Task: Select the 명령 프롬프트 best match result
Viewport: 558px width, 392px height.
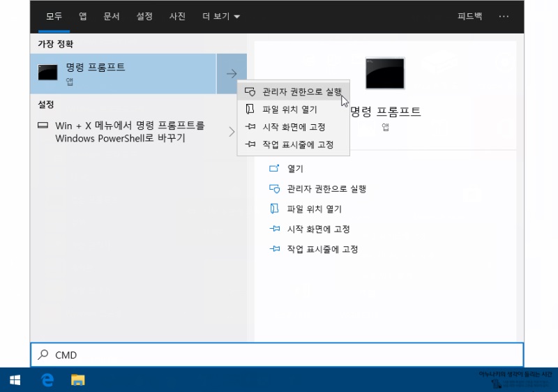Action: [123, 74]
